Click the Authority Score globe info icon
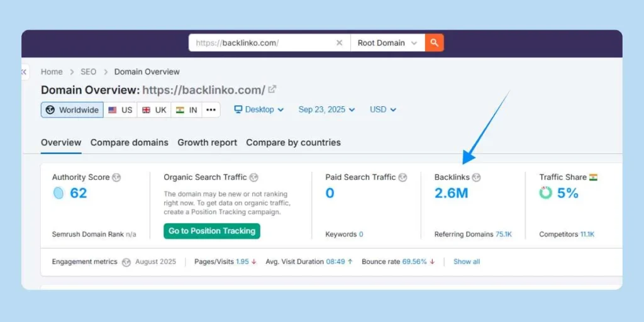 [116, 178]
